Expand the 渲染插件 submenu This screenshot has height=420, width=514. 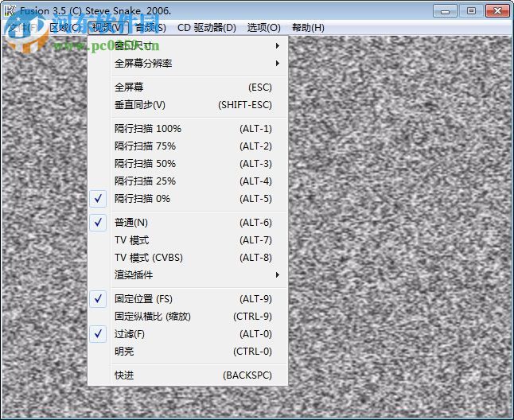click(188, 275)
